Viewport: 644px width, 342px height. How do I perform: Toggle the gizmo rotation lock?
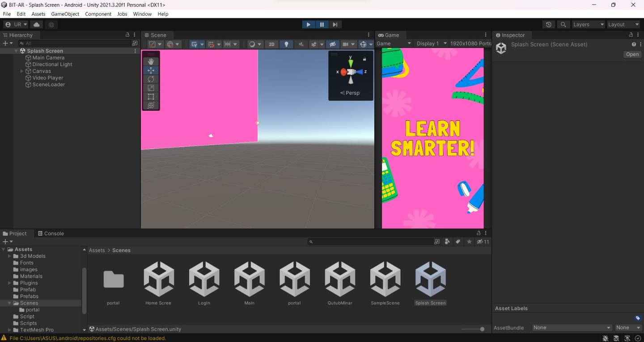point(364,59)
